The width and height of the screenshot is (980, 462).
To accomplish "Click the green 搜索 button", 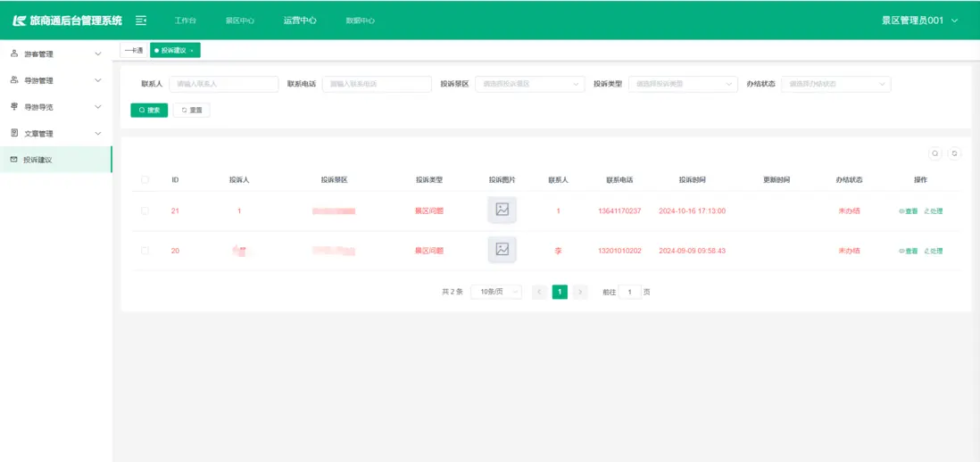I will pos(149,110).
